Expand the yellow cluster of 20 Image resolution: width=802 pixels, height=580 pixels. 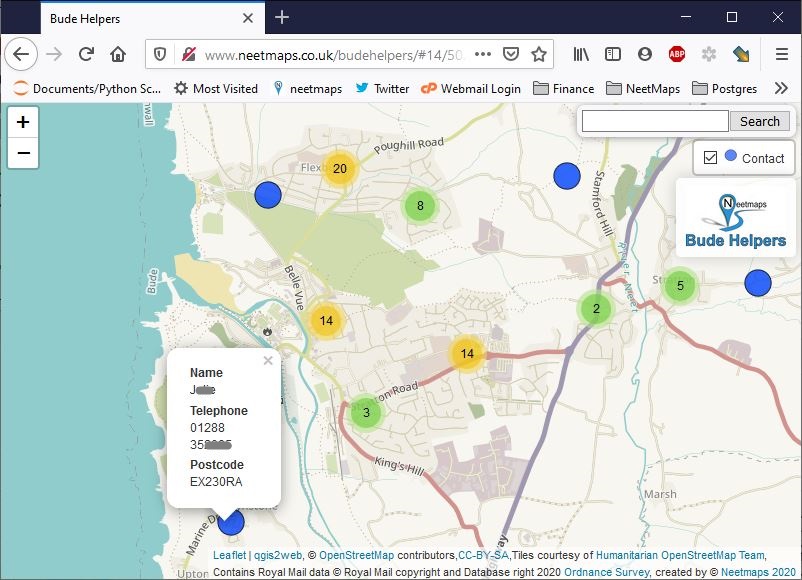[340, 168]
